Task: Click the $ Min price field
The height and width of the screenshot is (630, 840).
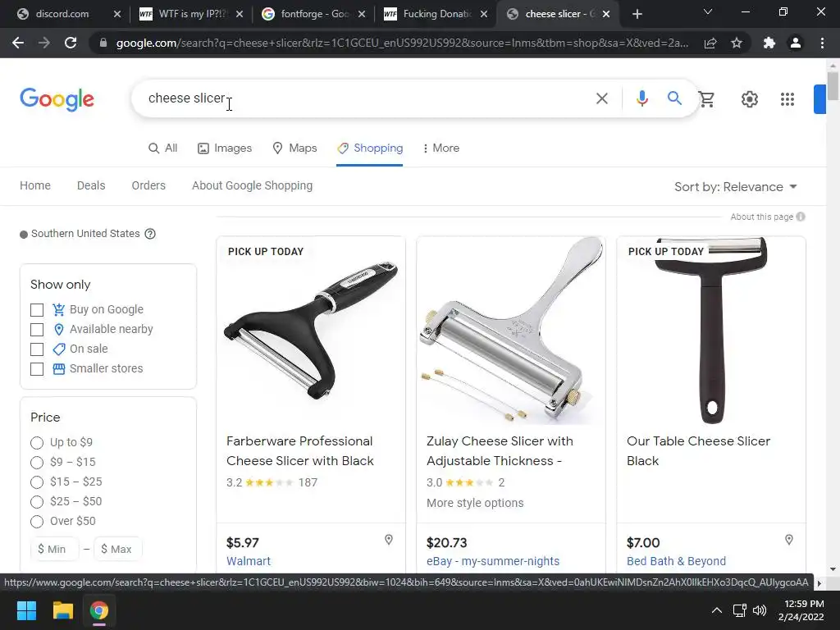Action: tap(55, 549)
